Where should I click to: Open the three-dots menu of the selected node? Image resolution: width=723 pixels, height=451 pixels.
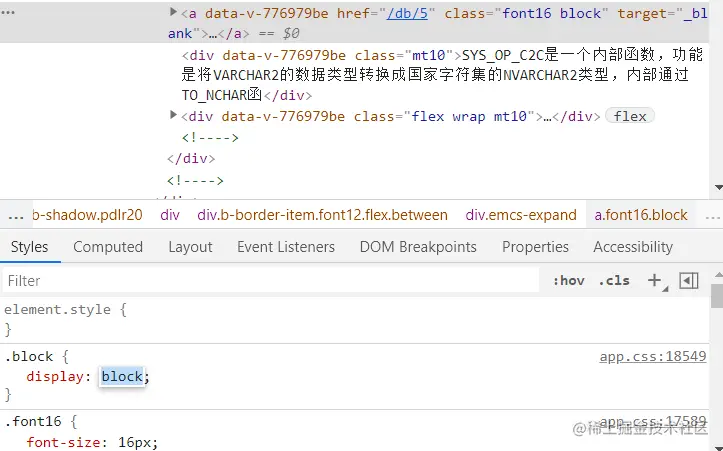coord(8,12)
